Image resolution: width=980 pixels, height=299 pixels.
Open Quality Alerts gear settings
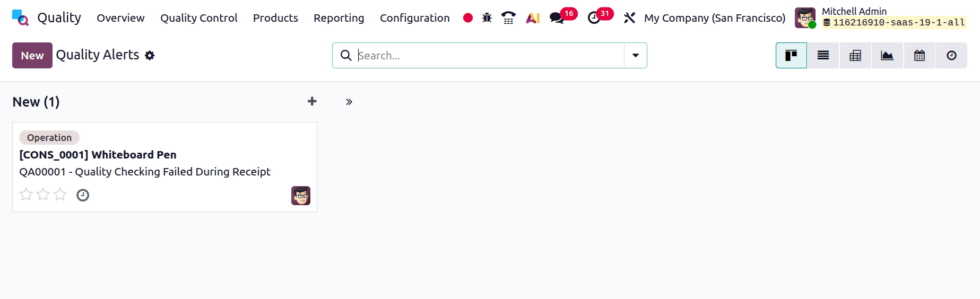(x=150, y=55)
